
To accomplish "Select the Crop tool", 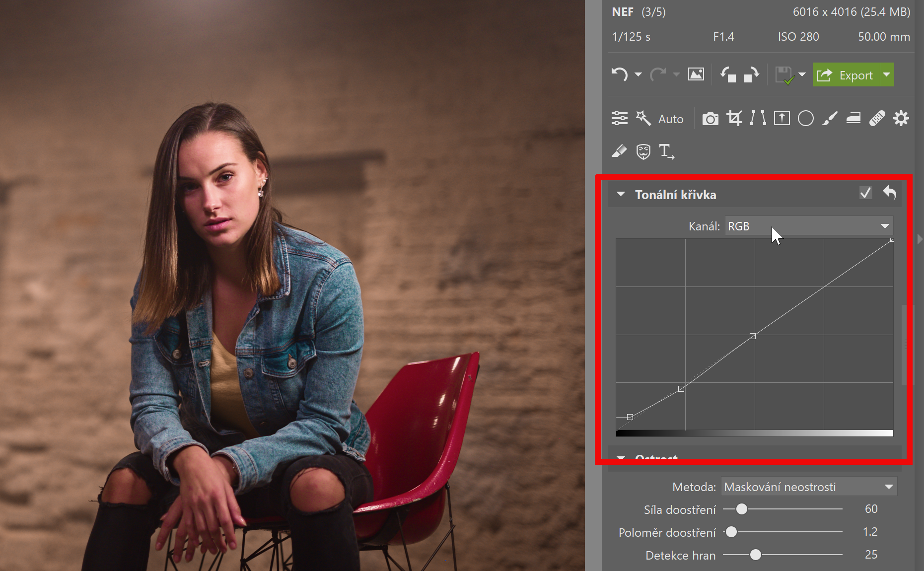I will 734,119.
